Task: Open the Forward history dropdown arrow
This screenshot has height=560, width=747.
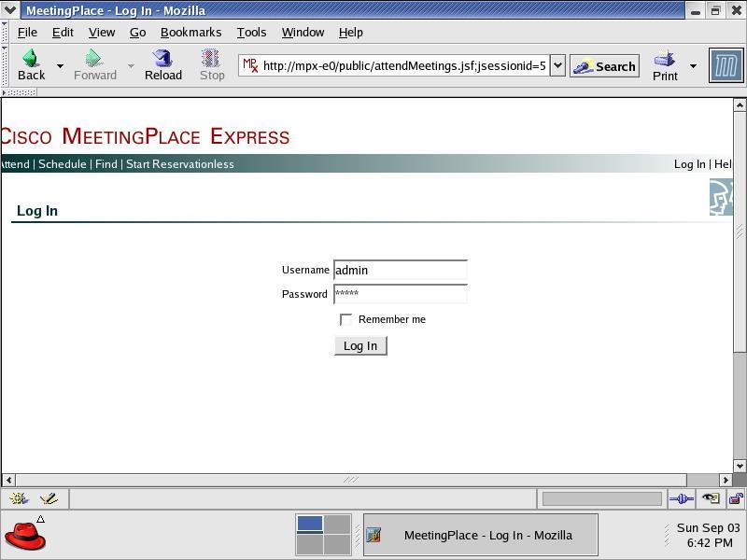Action: [x=131, y=65]
